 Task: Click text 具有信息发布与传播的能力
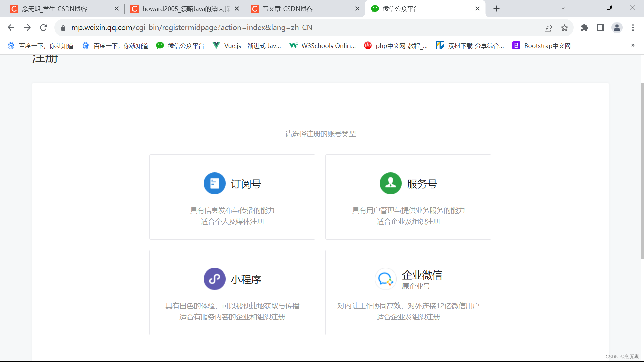(x=232, y=210)
